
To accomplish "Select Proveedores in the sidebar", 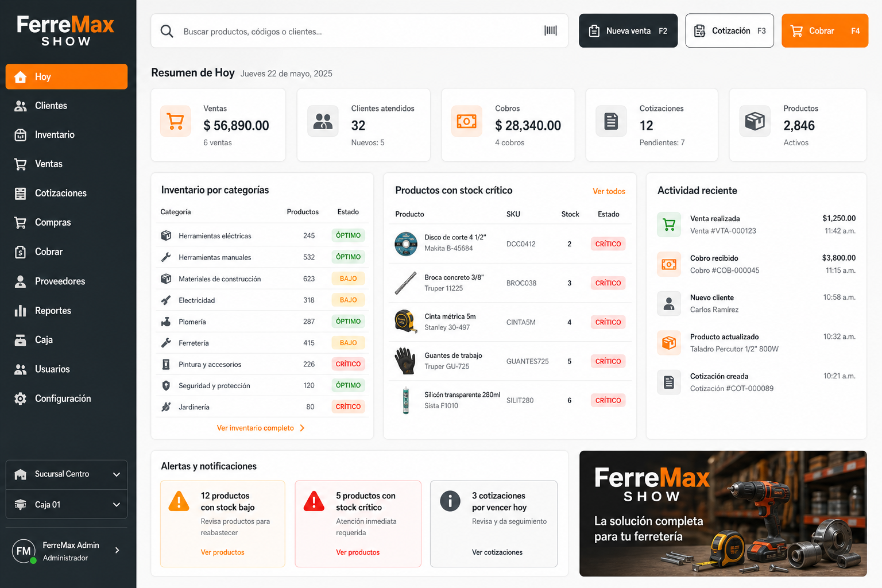I will [x=67, y=281].
